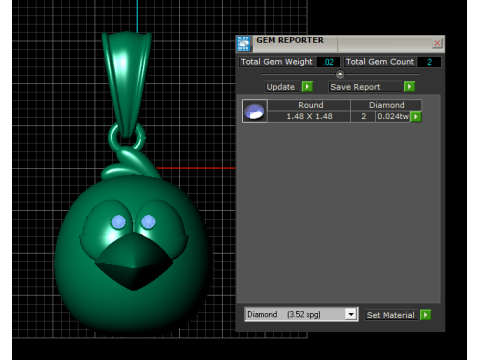480x360 pixels.
Task: Select the pendant bail at top
Action: [127, 83]
